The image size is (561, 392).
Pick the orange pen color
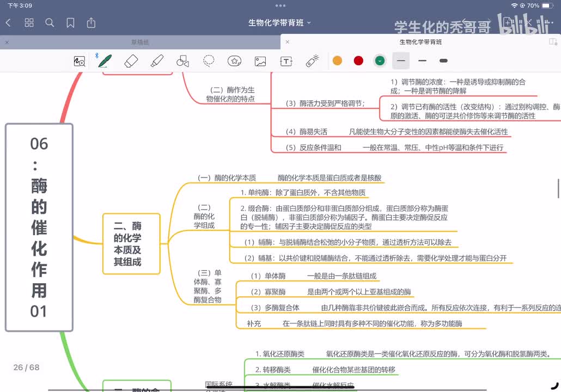point(337,61)
